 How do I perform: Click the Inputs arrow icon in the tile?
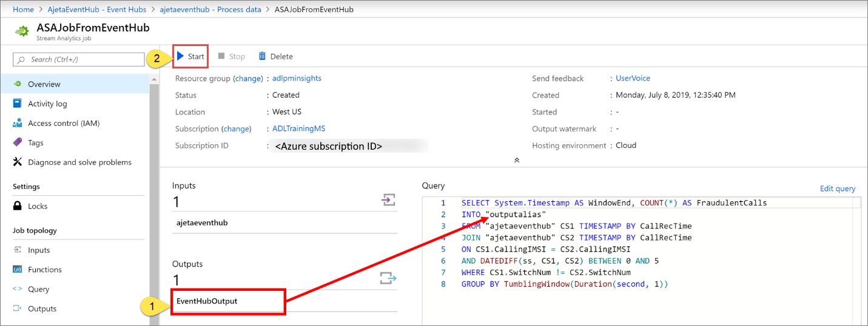click(388, 200)
